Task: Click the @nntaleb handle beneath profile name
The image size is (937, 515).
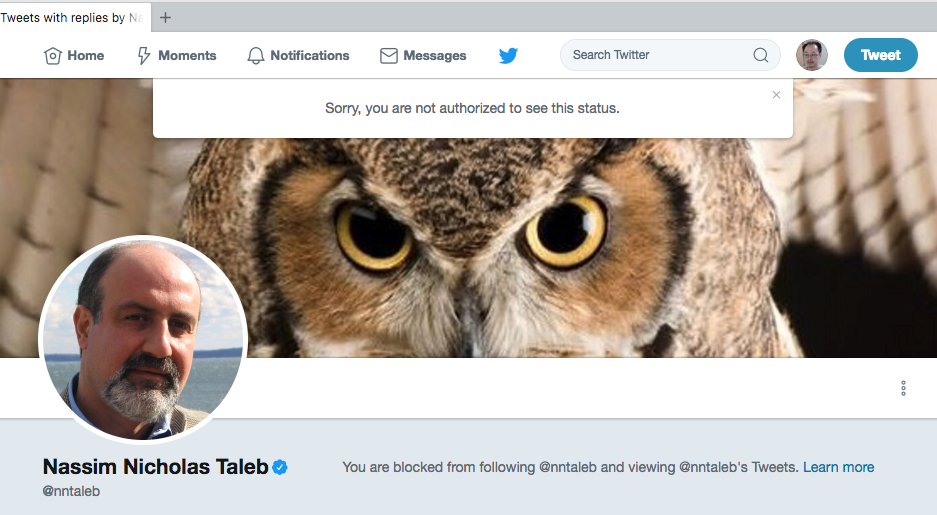Action: click(x=71, y=491)
